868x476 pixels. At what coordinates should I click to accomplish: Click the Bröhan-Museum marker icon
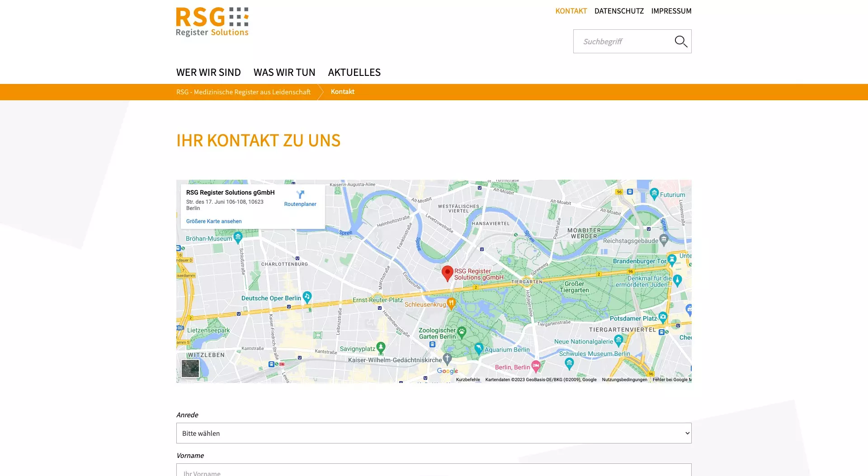tap(238, 237)
